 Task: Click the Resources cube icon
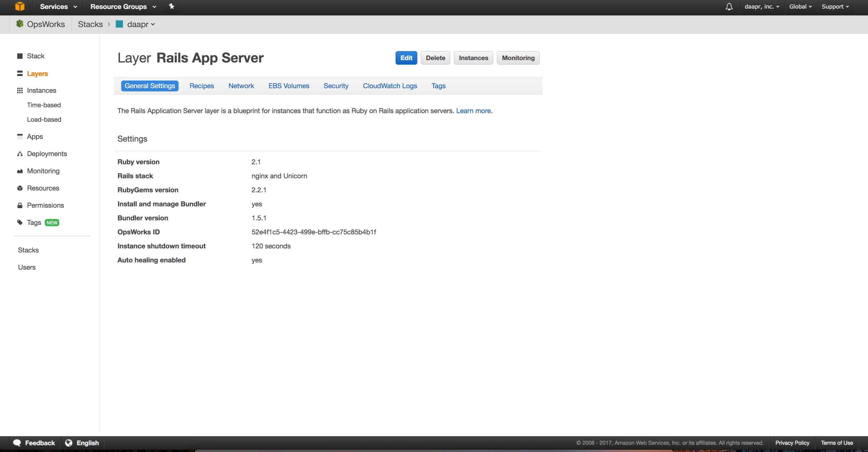[20, 188]
